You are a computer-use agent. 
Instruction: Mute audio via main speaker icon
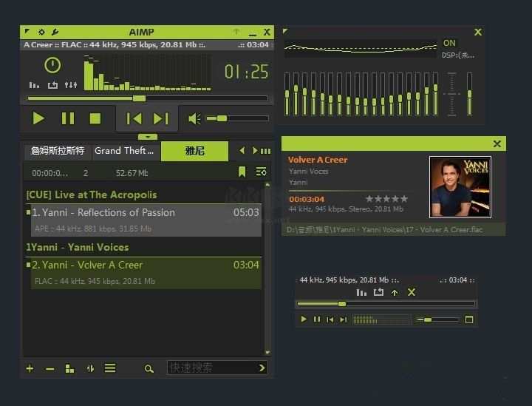(194, 118)
